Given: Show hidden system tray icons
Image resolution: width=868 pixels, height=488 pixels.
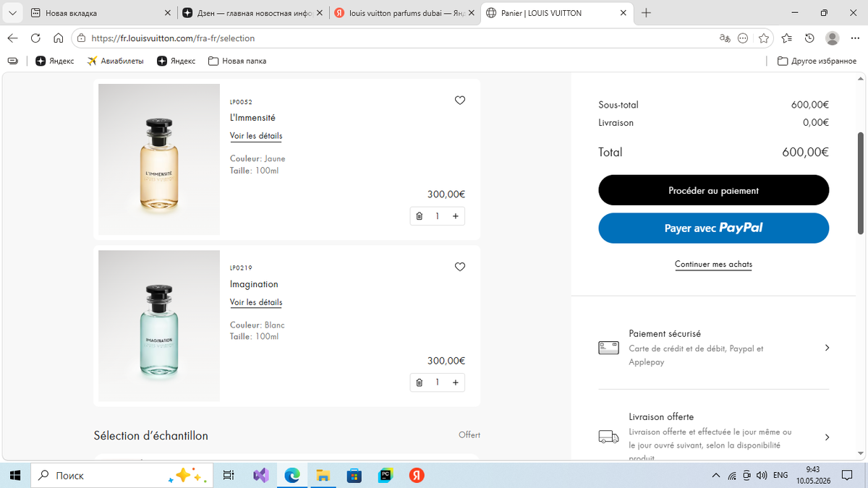Looking at the screenshot, I should coord(716,475).
